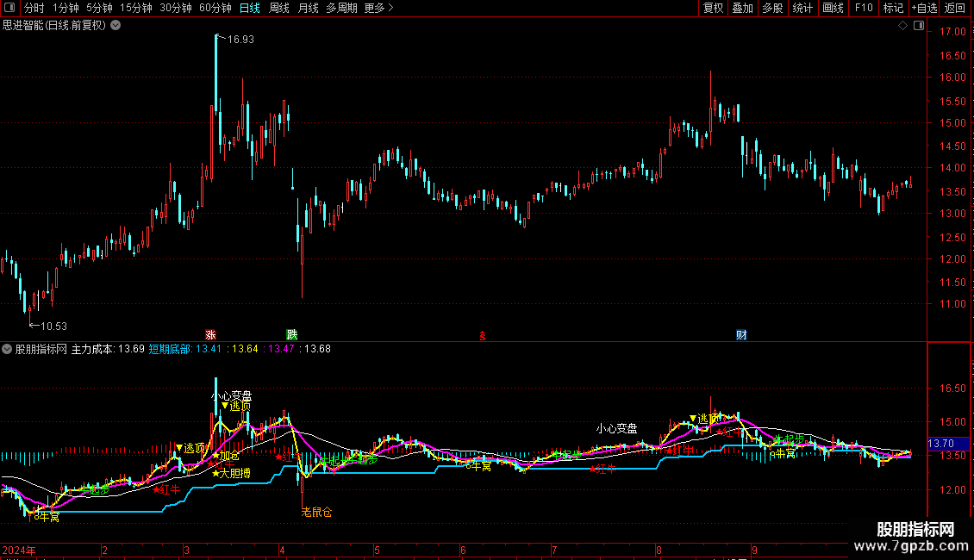Open the F10 company info
Image resolution: width=974 pixels, height=560 pixels.
click(x=863, y=9)
